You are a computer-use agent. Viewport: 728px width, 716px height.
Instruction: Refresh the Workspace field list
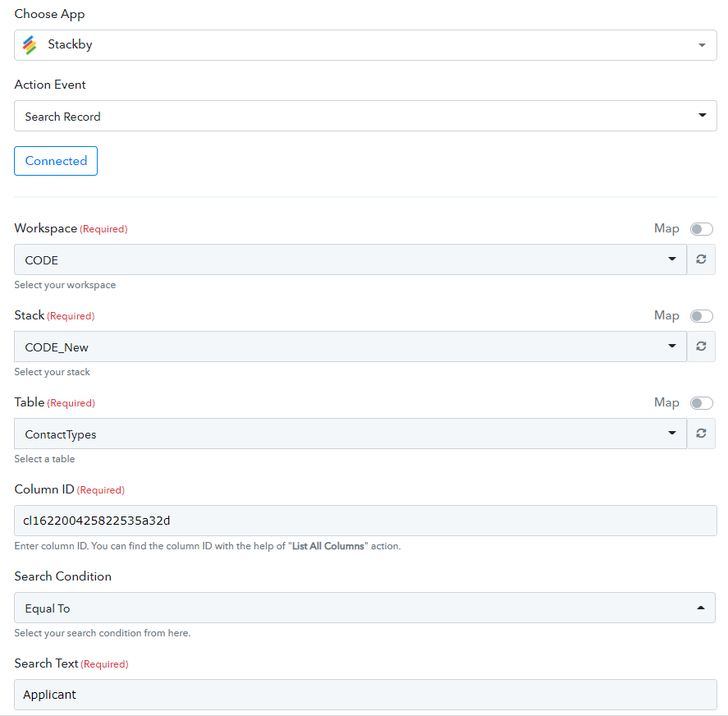pos(701,259)
